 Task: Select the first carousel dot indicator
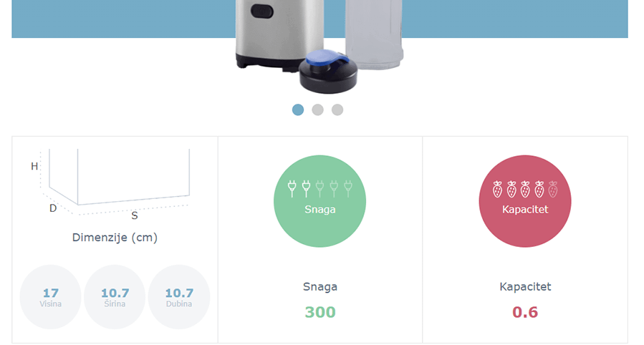click(298, 110)
